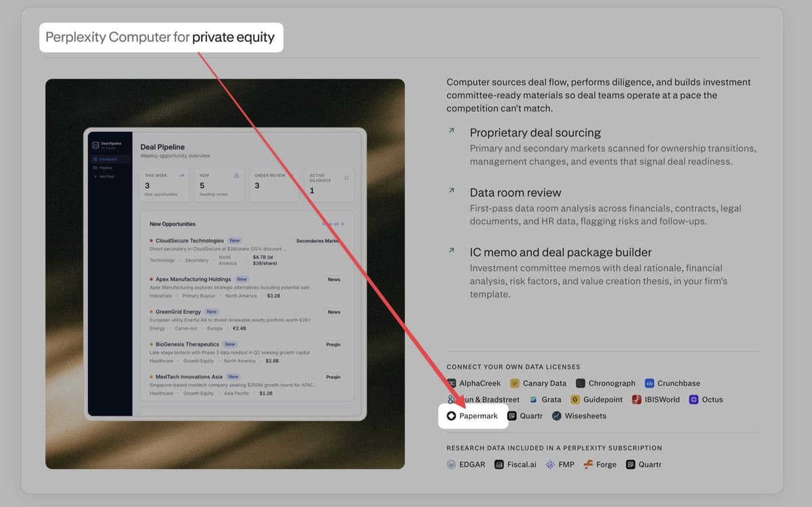Click trend icon on This Week card

click(182, 175)
